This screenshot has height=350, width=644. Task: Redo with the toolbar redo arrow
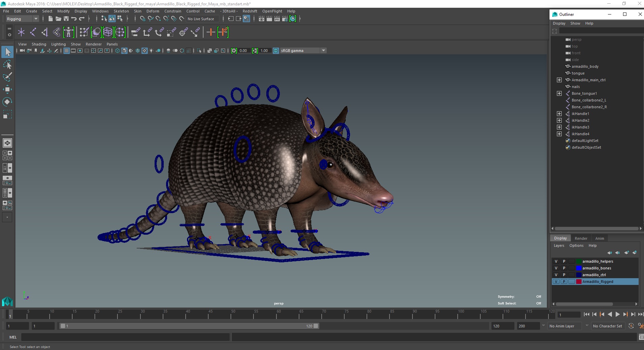tap(81, 19)
